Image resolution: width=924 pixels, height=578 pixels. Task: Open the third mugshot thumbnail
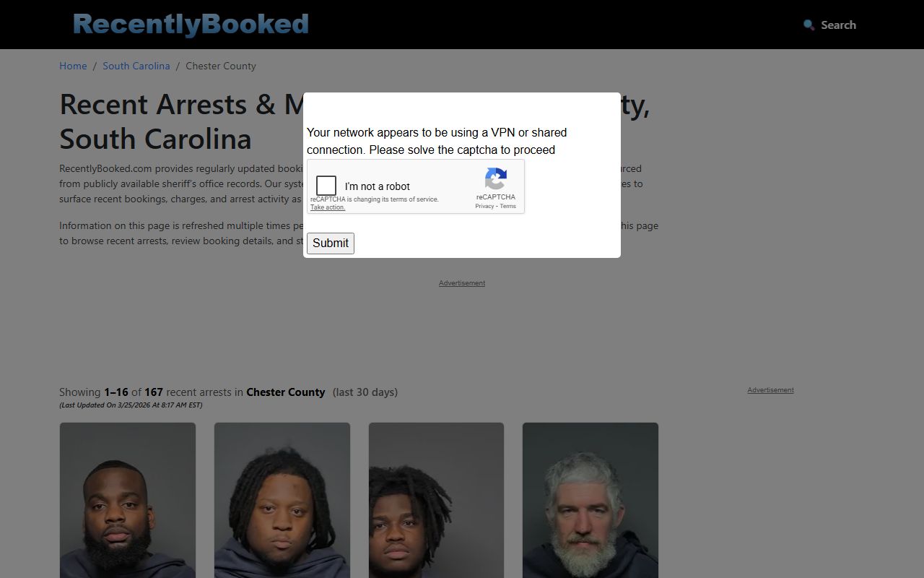click(436, 500)
